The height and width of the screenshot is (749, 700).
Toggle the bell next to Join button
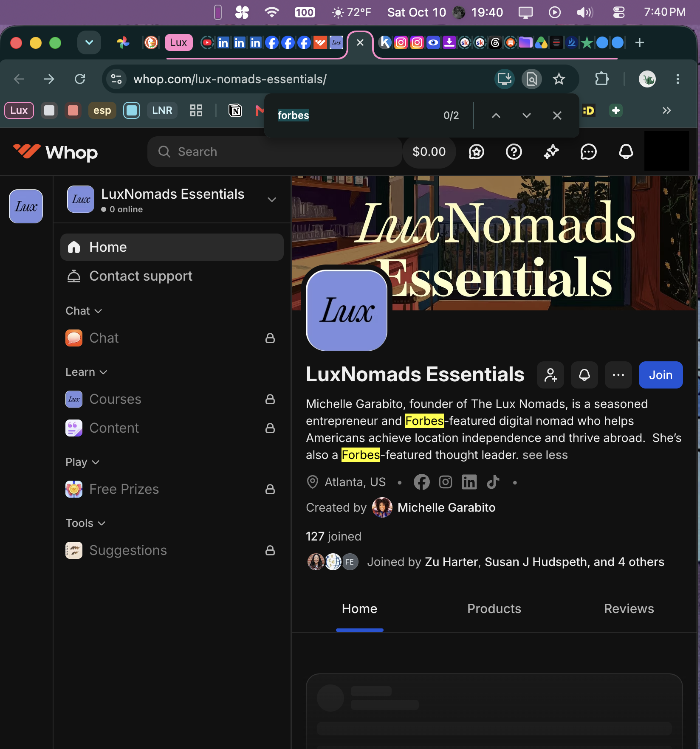[x=584, y=375]
